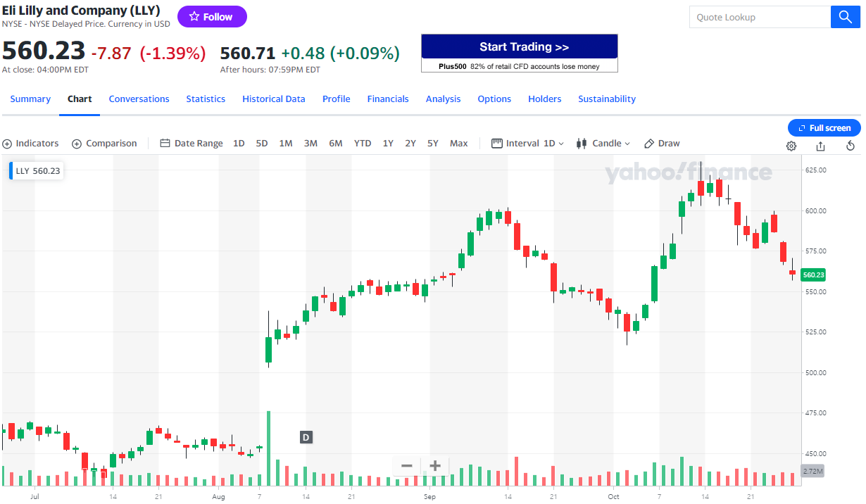Viewport: 866px width, 504px height.
Task: Follow Eli Lilly with star button
Action: (x=212, y=17)
